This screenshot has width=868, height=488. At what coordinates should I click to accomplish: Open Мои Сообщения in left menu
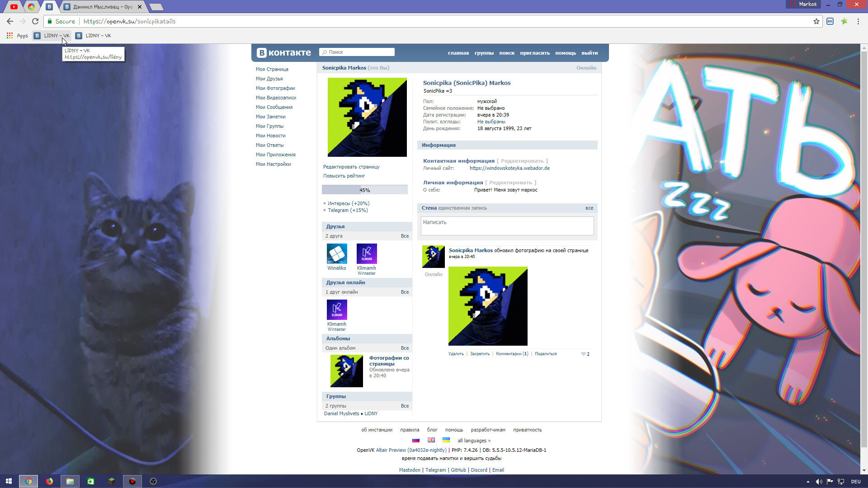274,107
